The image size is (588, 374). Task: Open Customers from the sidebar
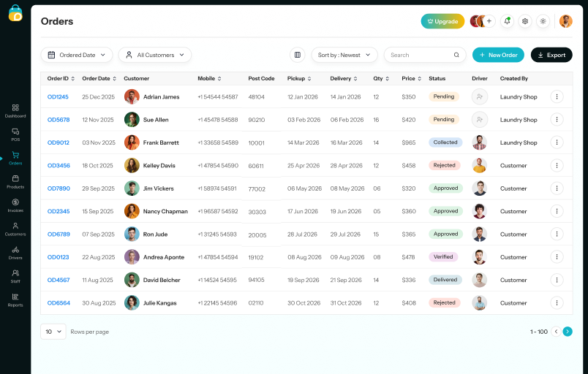pyautogui.click(x=15, y=229)
